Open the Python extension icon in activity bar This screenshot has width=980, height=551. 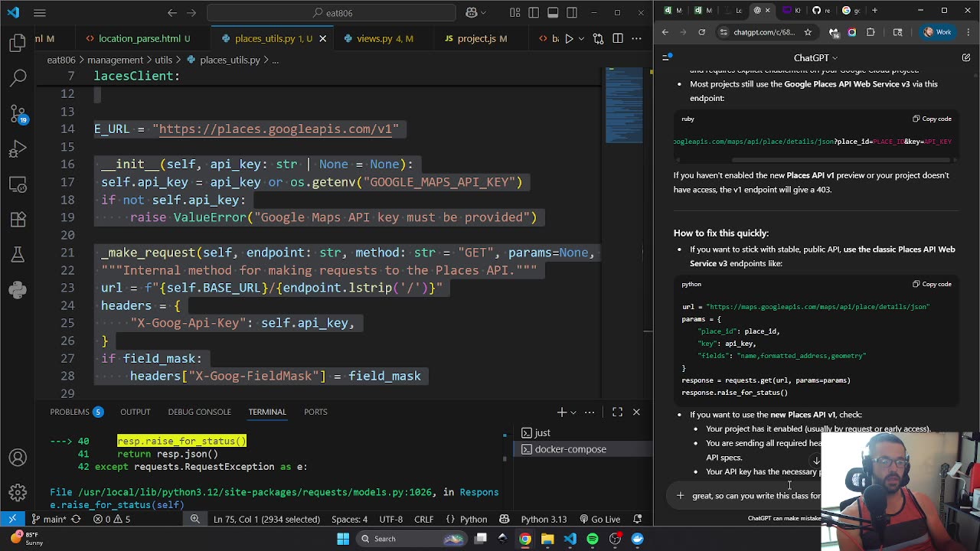(x=18, y=289)
